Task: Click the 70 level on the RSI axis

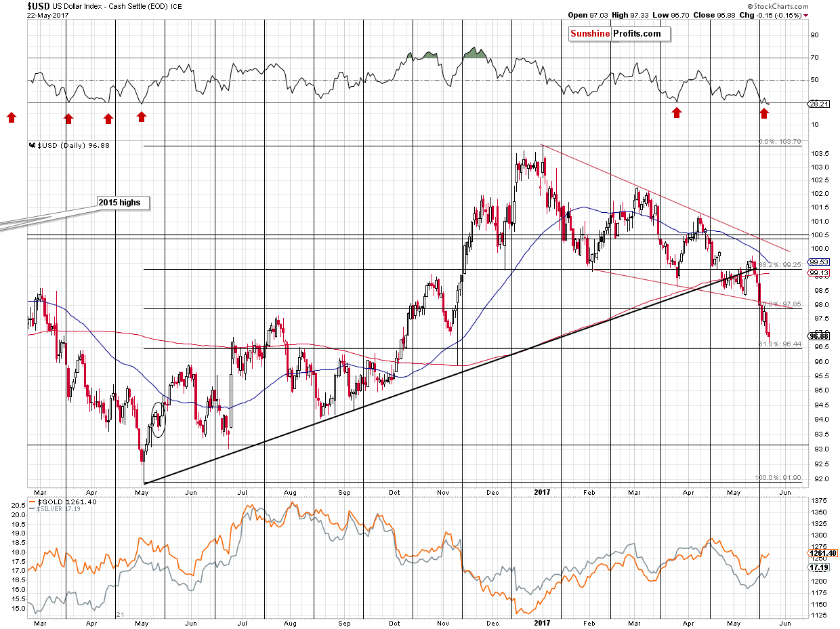Action: pyautogui.click(x=813, y=58)
